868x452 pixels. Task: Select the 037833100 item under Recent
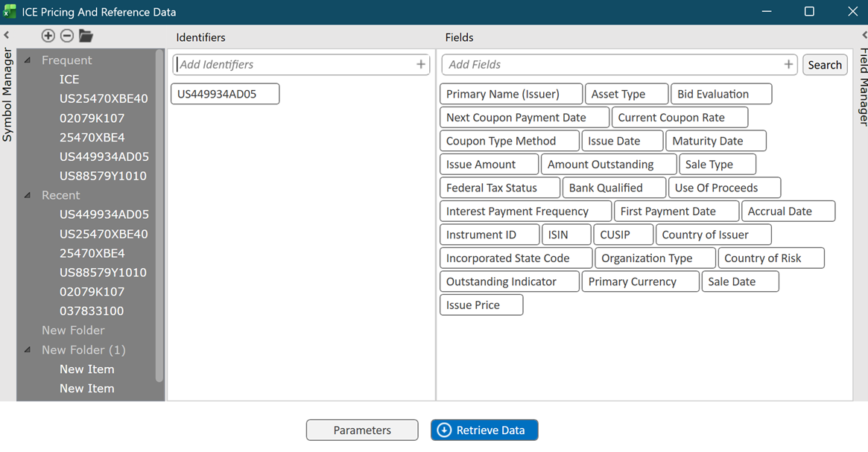coord(92,311)
